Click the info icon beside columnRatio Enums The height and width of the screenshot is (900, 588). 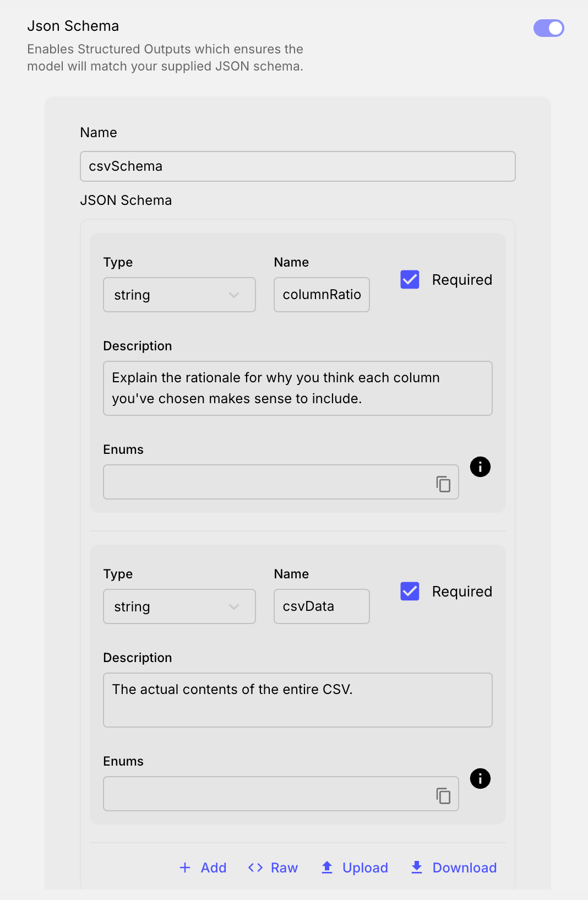(x=480, y=467)
